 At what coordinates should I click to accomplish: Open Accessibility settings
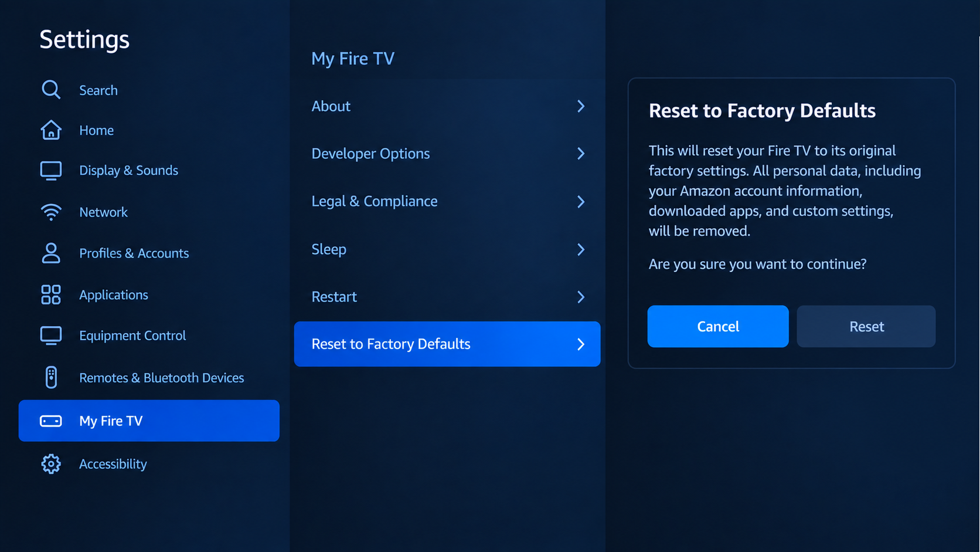[113, 464]
